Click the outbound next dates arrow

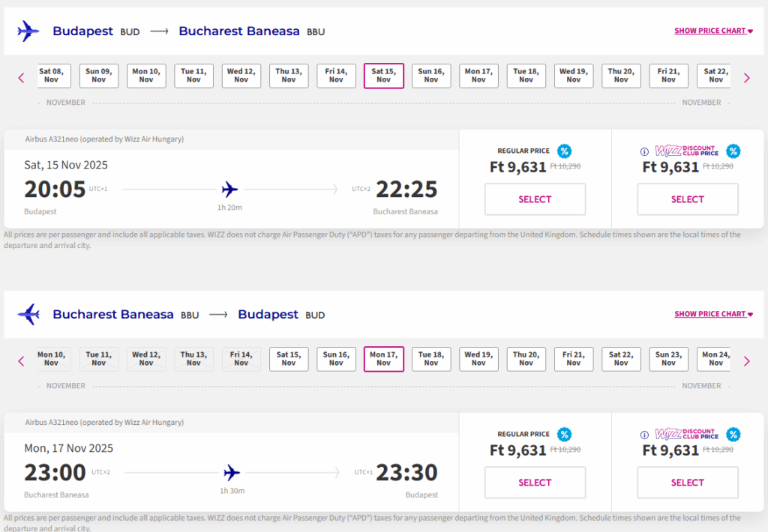tap(746, 77)
